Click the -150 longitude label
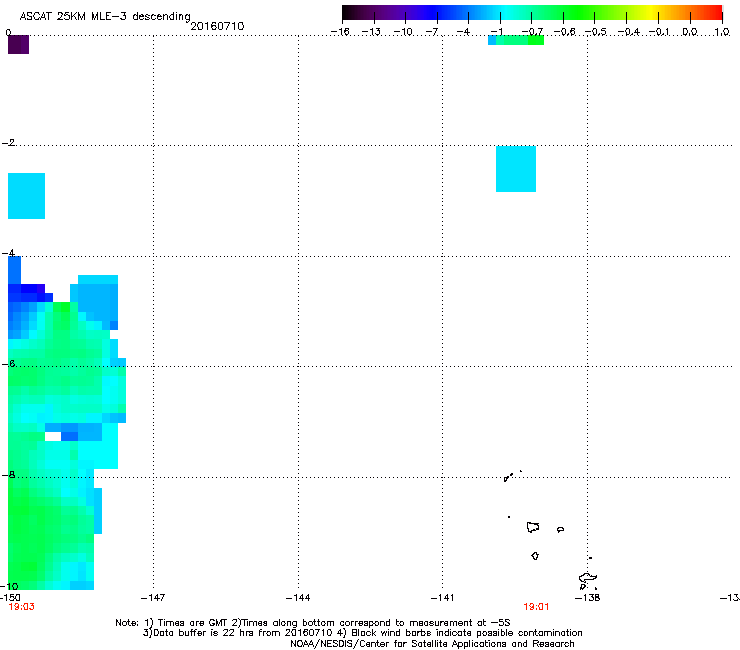The image size is (740, 650). [x=10, y=598]
